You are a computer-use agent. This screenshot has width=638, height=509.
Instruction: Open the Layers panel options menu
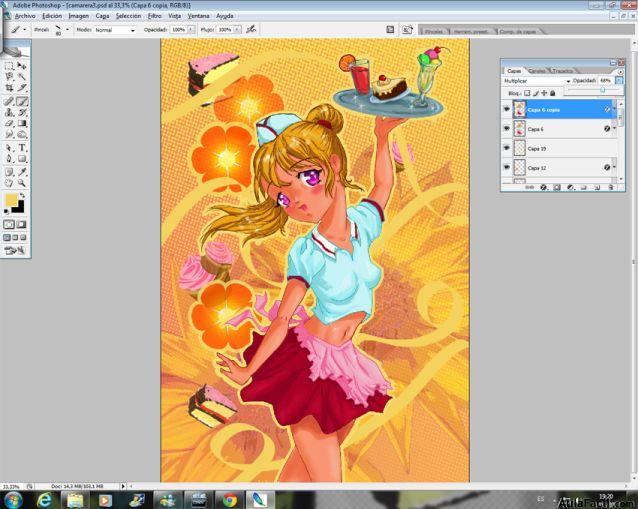click(620, 72)
